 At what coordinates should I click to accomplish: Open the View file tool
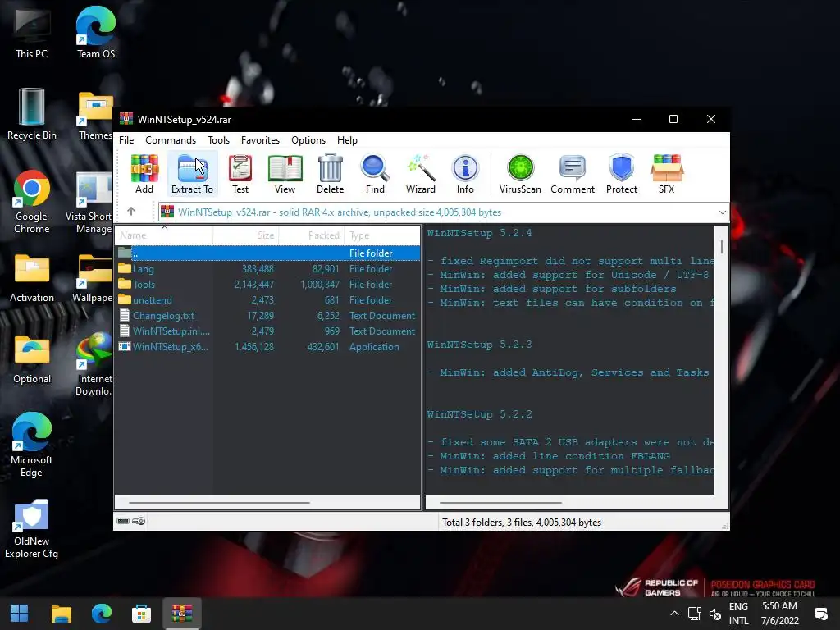tap(285, 174)
